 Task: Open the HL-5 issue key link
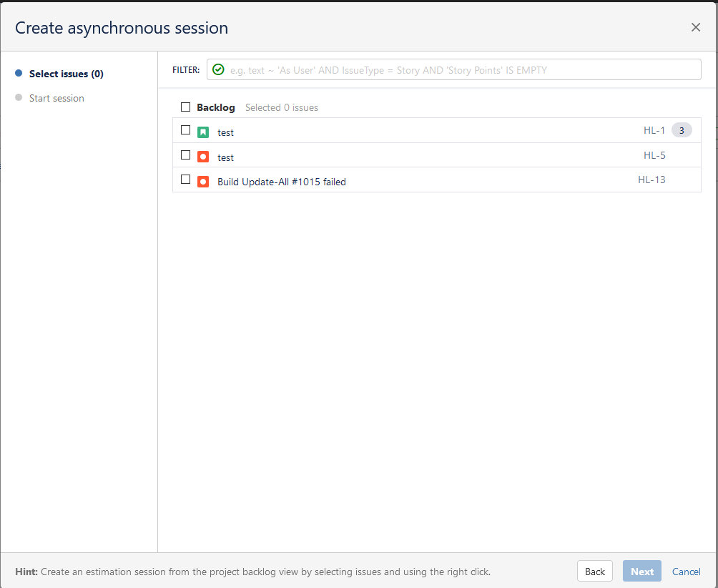coord(654,155)
